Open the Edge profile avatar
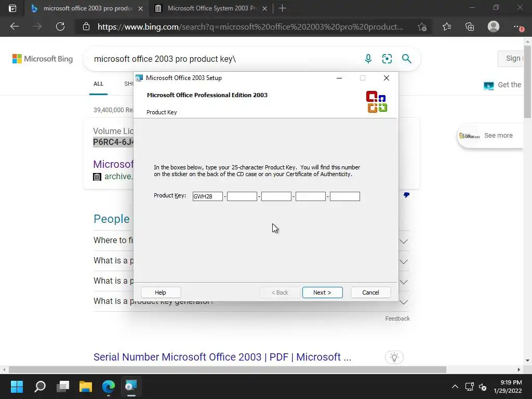Image resolution: width=532 pixels, height=399 pixels. coord(494,26)
